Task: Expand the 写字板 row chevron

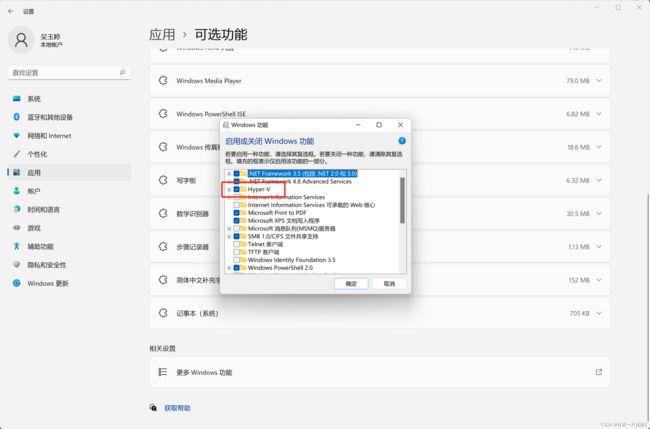Action: tap(599, 180)
